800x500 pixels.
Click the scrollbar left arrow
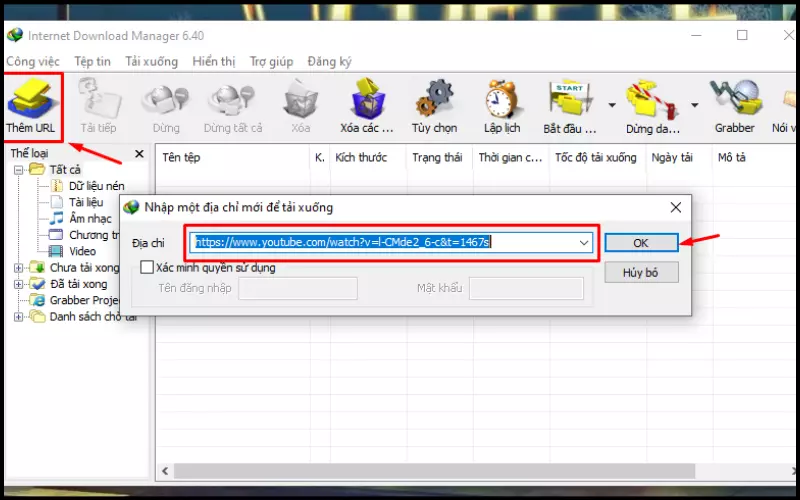point(165,471)
